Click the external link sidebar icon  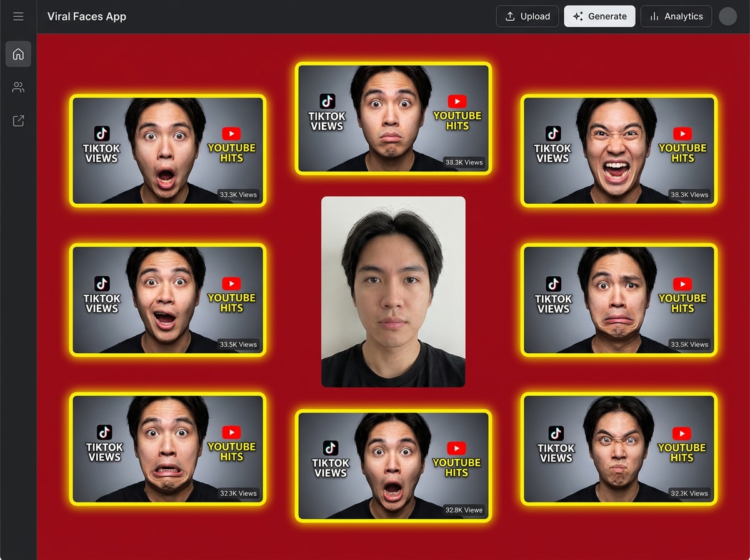coord(18,121)
